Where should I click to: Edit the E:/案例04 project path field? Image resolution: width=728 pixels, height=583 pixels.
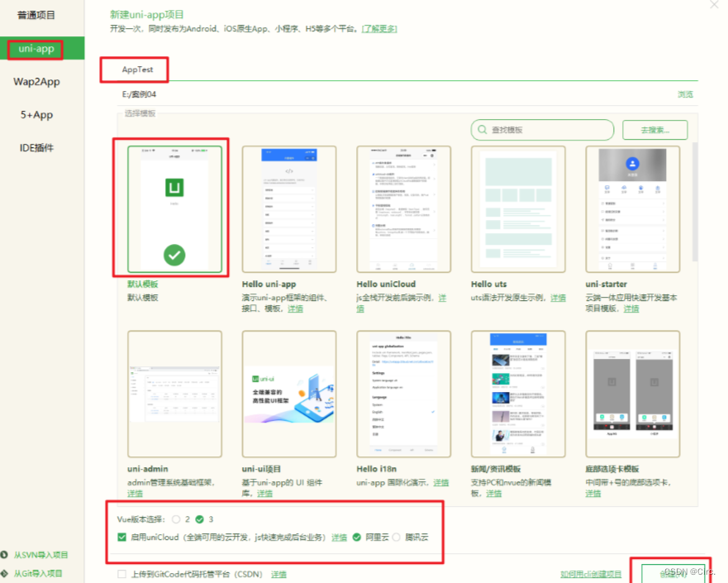(395, 94)
